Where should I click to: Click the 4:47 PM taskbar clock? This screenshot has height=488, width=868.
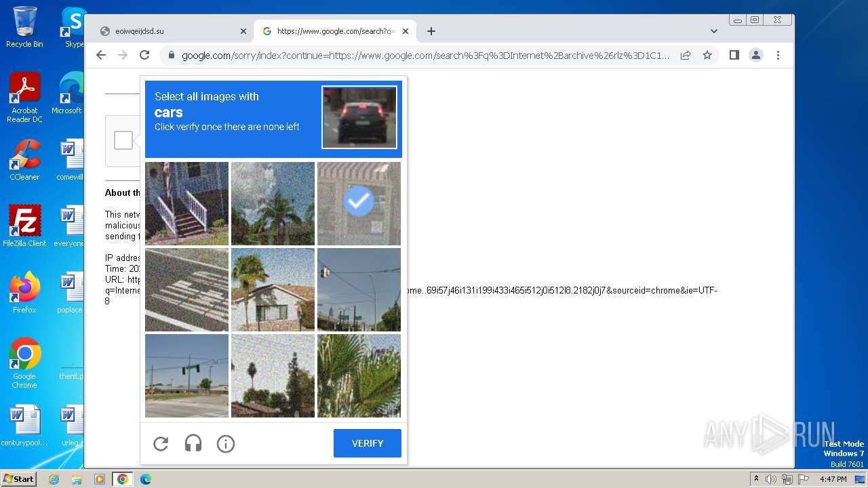(833, 479)
